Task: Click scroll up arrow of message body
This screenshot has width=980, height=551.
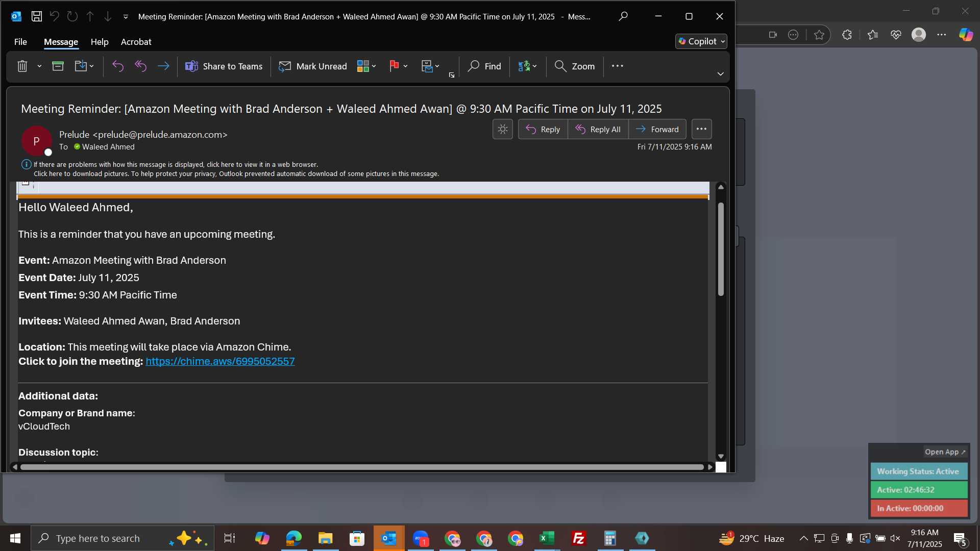Action: [x=721, y=187]
